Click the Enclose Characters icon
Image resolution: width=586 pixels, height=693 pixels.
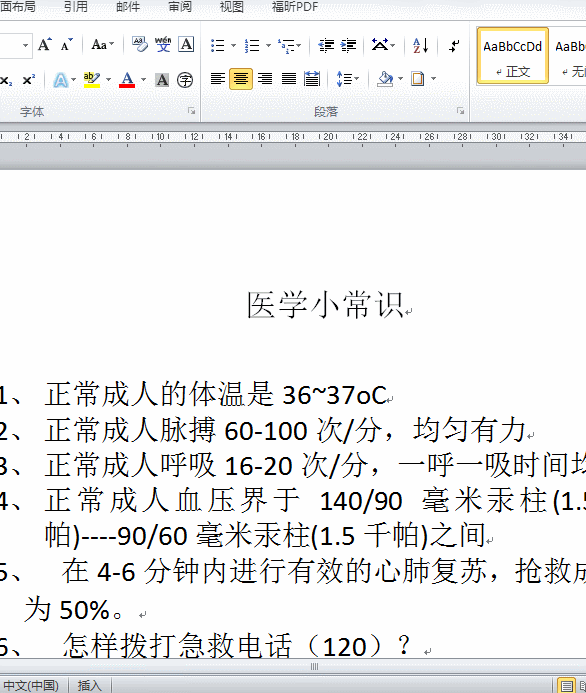coord(185,80)
